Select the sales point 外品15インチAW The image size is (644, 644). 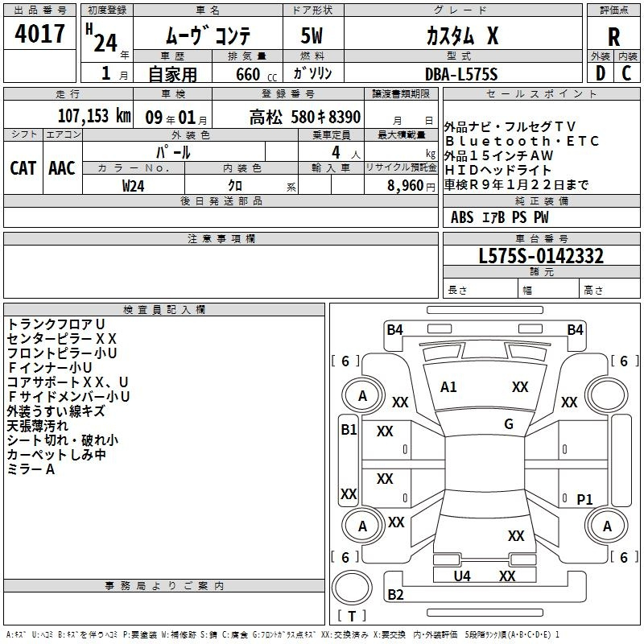click(498, 155)
